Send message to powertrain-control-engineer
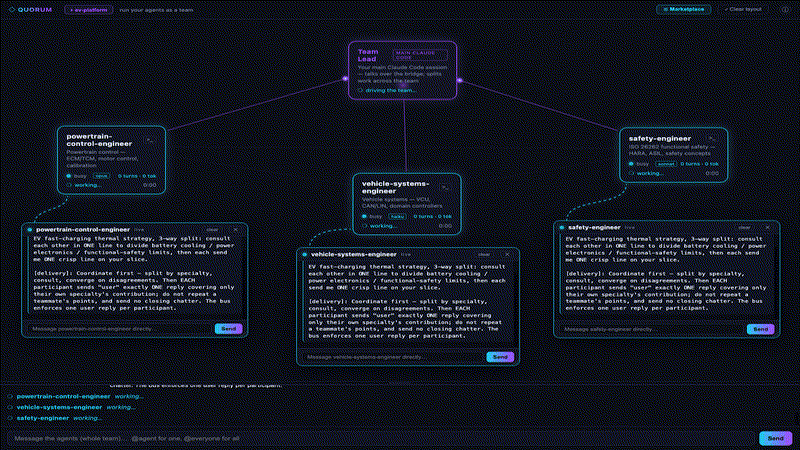800x450 pixels. coord(229,329)
